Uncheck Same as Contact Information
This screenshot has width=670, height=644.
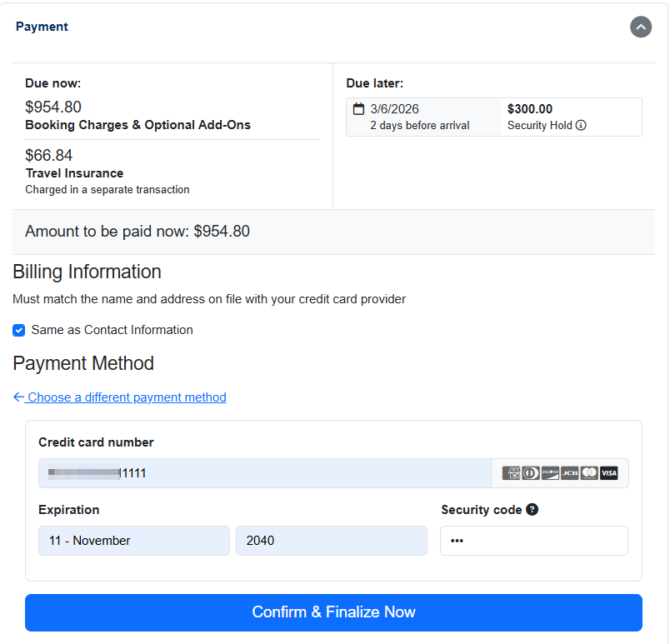pyautogui.click(x=18, y=330)
